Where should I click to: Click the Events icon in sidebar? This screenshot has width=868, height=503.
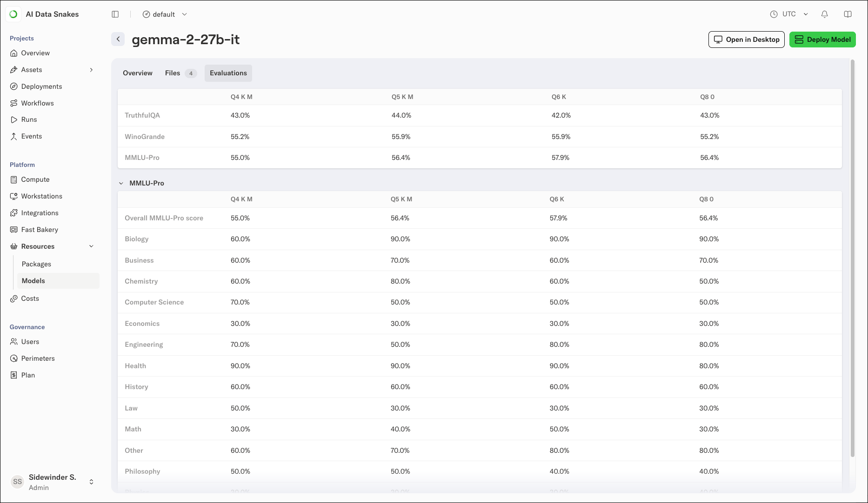[14, 136]
